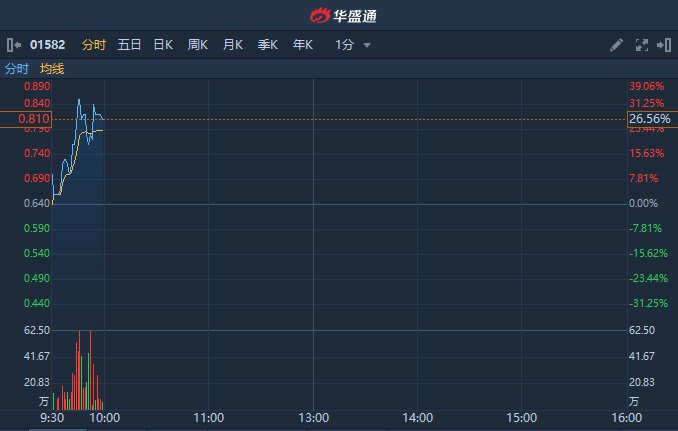The image size is (678, 431).
Task: Expand the chart to fullscreen
Action: [642, 45]
